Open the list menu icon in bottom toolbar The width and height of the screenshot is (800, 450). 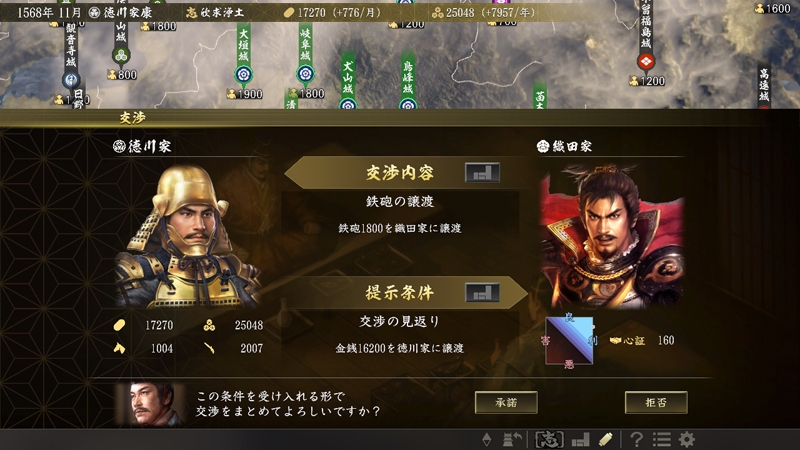(x=662, y=439)
